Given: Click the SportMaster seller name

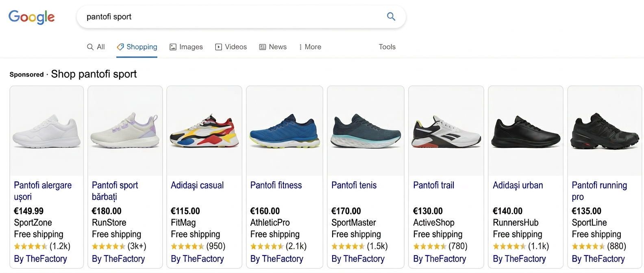Looking at the screenshot, I should (x=354, y=223).
